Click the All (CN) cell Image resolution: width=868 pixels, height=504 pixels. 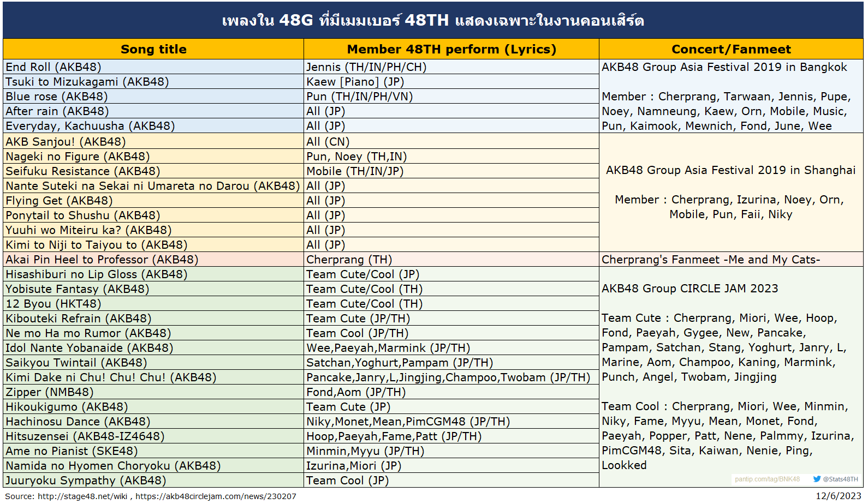[451, 142]
